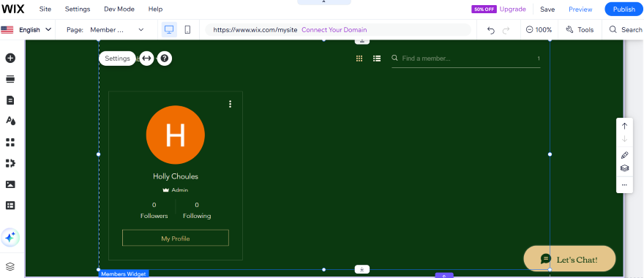Switch to mobile view icon
This screenshot has width=644, height=278.
pos(187,29)
